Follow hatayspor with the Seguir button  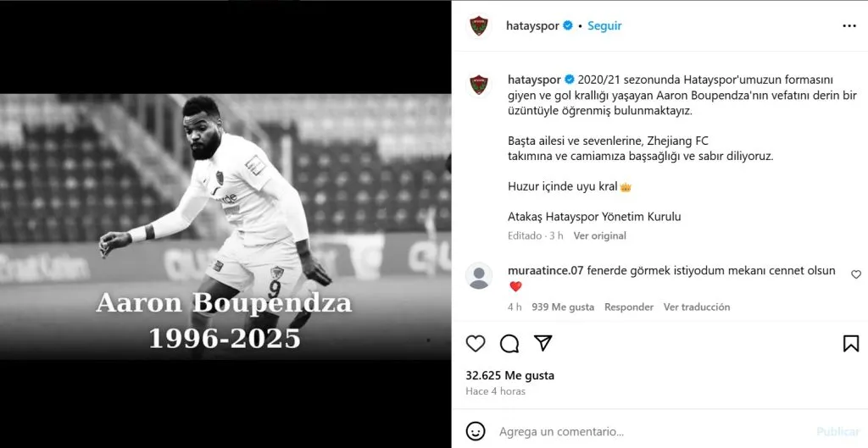pos(604,26)
